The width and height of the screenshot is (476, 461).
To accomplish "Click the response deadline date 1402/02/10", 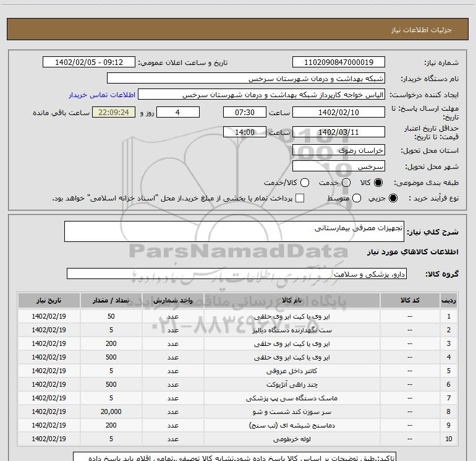I will coord(339,112).
